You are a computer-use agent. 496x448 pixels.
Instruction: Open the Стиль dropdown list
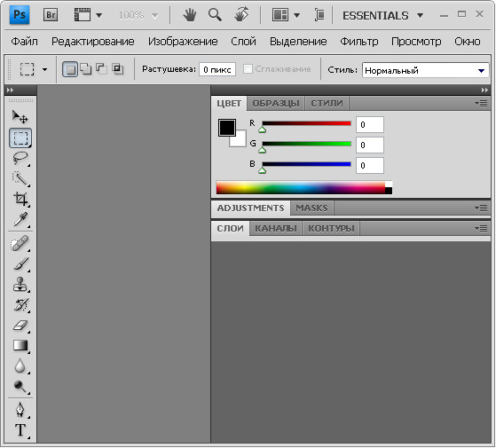(x=425, y=70)
